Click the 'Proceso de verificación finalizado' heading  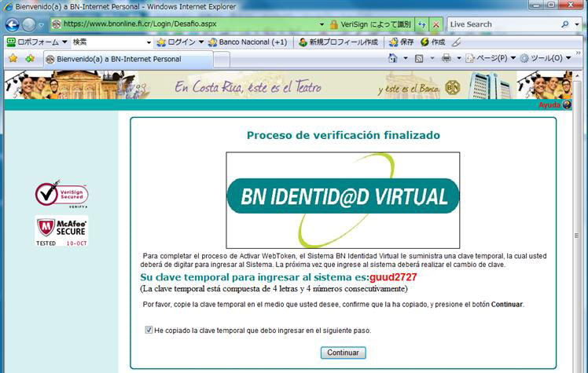(343, 135)
